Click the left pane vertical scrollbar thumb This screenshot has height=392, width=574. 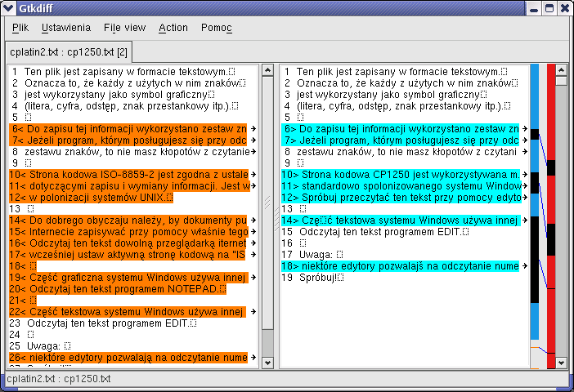(267, 204)
